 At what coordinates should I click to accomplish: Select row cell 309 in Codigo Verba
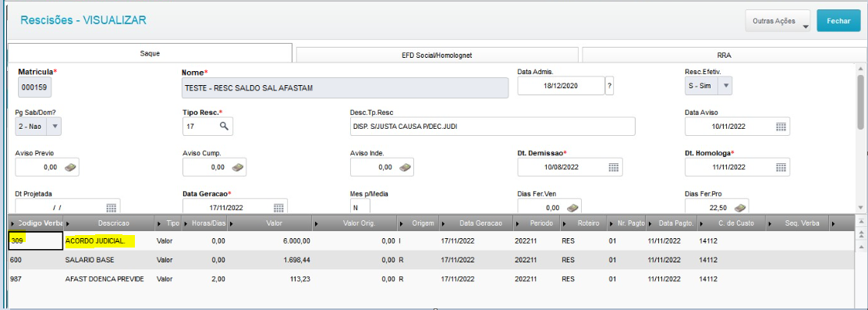click(x=35, y=241)
